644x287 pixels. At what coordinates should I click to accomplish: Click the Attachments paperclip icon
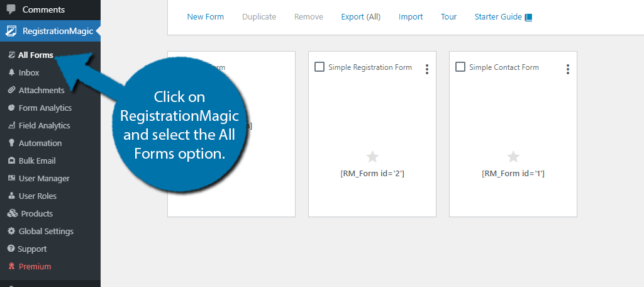11,90
